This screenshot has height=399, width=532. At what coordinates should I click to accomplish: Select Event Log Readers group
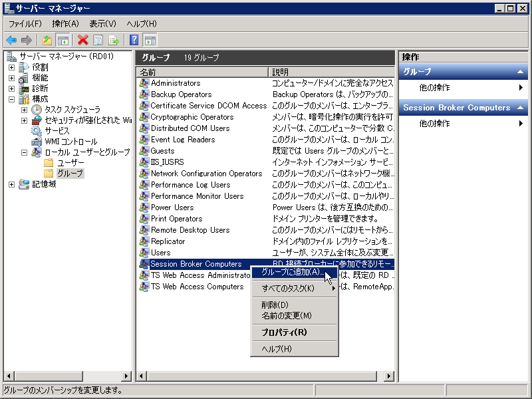click(182, 140)
